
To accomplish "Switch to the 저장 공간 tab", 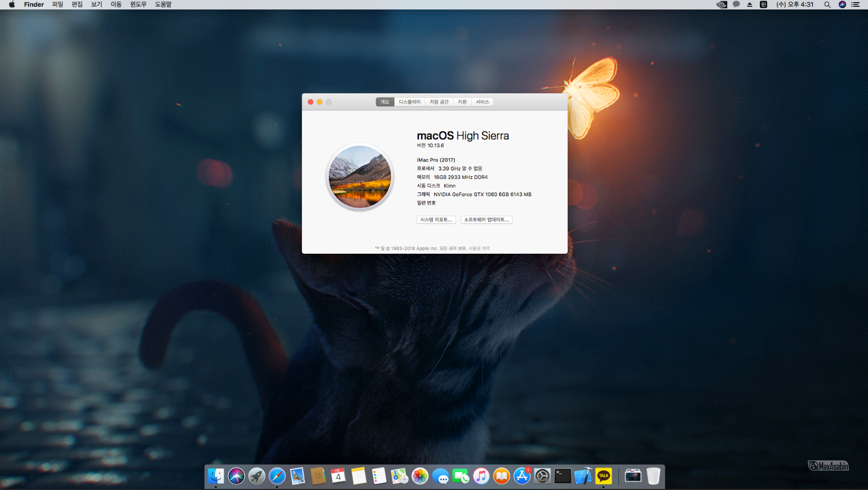I will 439,102.
